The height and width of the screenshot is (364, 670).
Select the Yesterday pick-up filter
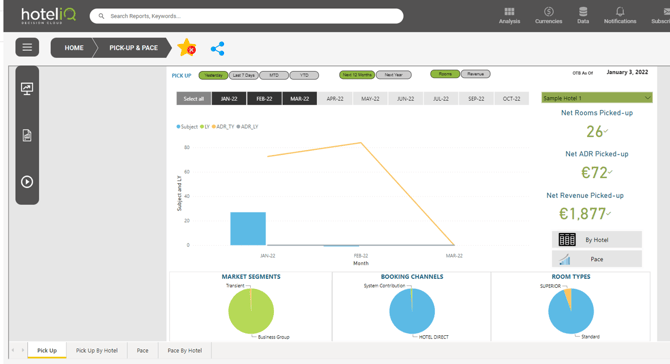tap(213, 75)
